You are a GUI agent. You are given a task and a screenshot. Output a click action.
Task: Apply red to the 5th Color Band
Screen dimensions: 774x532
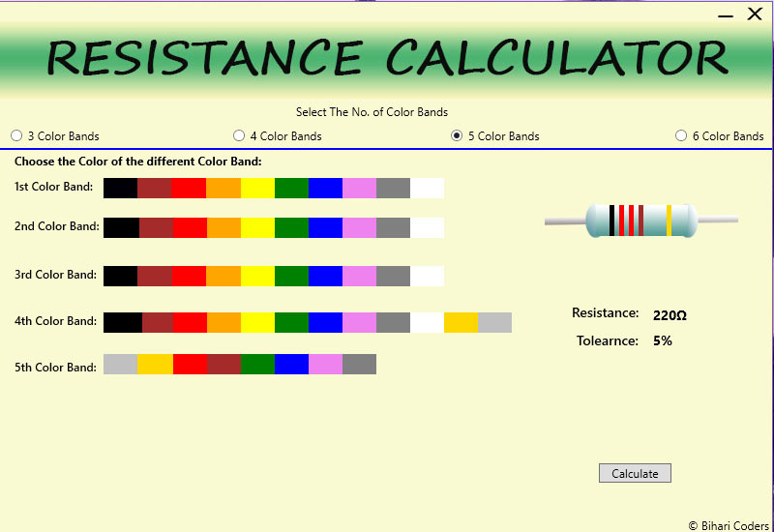coord(190,364)
